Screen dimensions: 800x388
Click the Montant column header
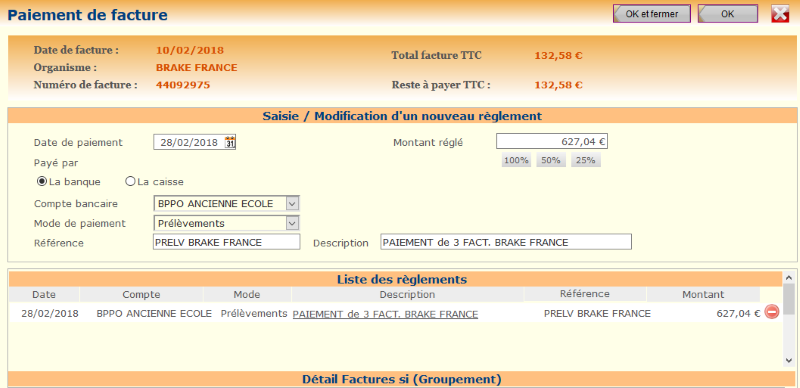(703, 295)
